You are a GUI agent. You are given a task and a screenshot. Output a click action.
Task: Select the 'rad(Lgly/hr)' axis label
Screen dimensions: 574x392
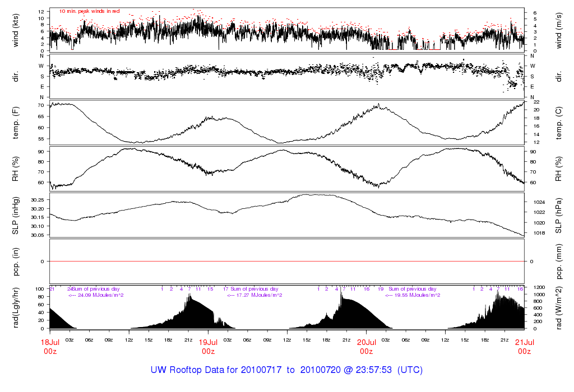(15, 307)
